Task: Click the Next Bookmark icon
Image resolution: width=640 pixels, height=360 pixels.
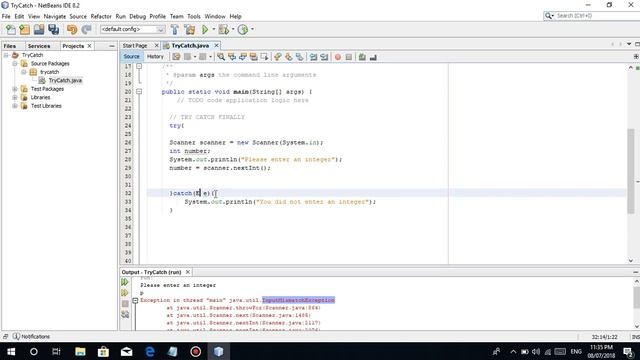Action: pyautogui.click(x=289, y=57)
